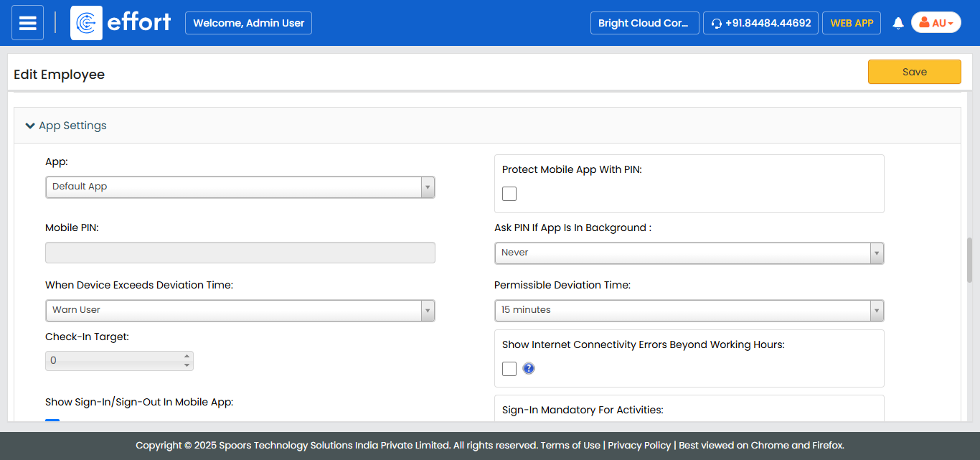The image size is (980, 460).
Task: Decrease Check-In Target using down arrow
Action: click(187, 365)
